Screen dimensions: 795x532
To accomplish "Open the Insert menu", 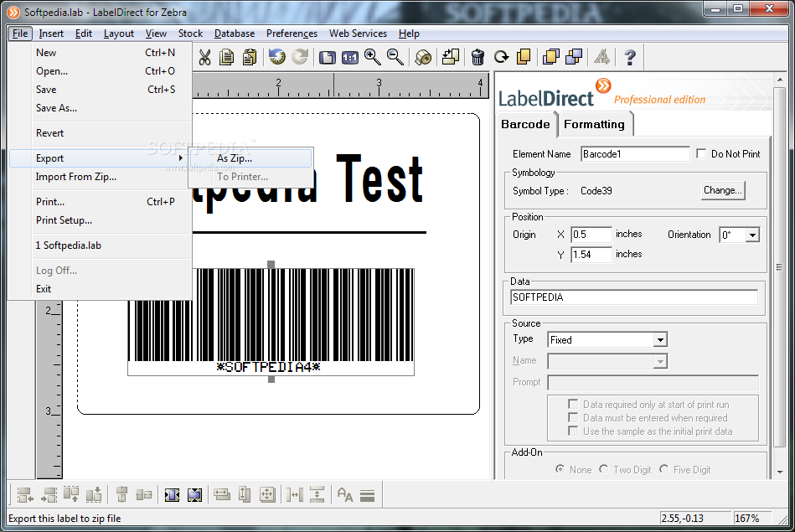I will (51, 34).
